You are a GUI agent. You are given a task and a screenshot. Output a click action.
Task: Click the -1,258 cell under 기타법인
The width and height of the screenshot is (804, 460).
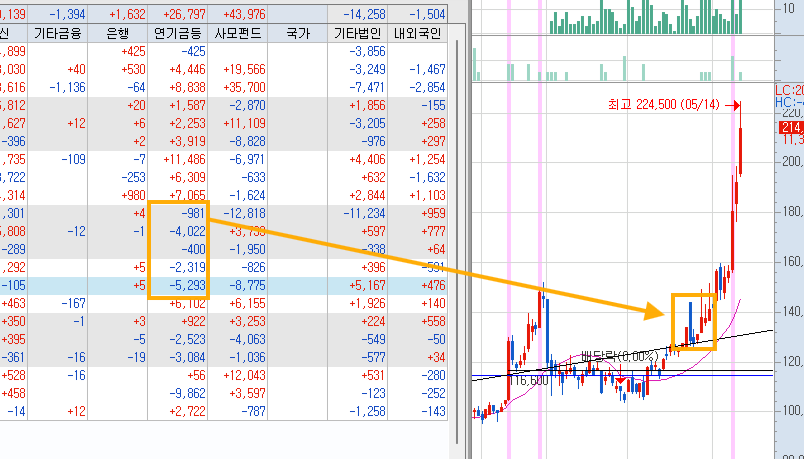point(367,411)
